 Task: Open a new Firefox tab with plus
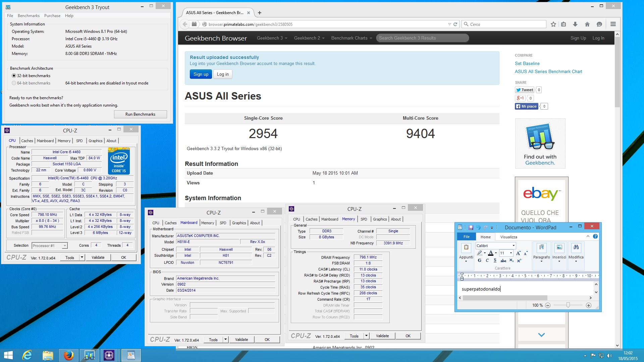[x=259, y=13]
